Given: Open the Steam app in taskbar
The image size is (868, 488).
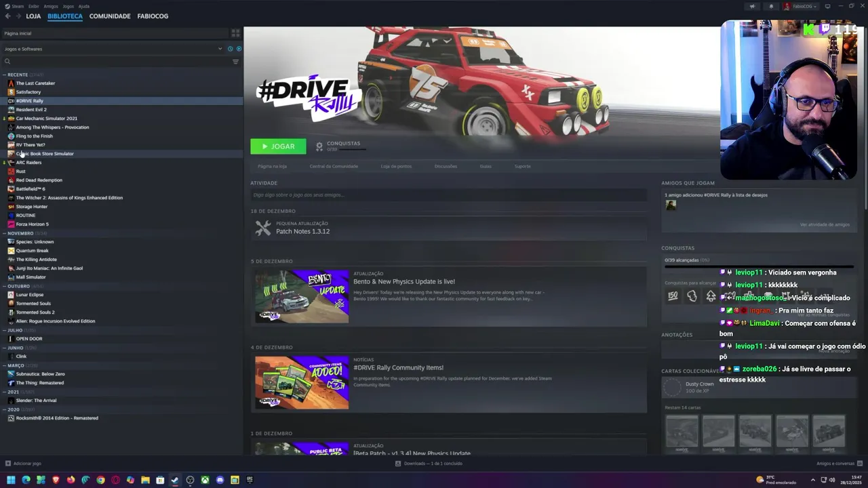Looking at the screenshot, I should click(175, 480).
